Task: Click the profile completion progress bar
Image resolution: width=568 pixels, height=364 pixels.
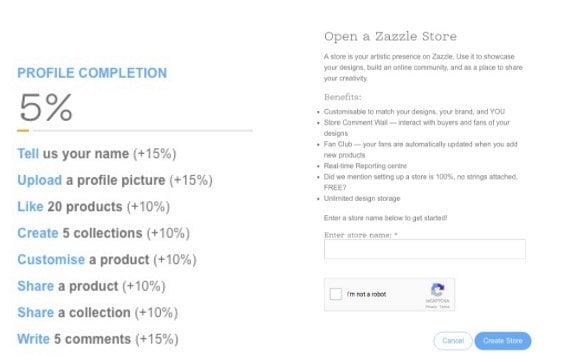Action: coord(135,130)
